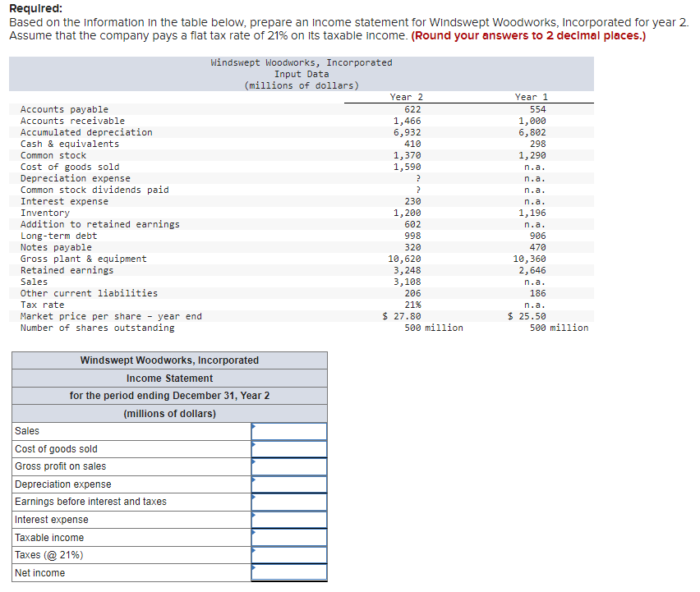Click the Income Statement header row
The height and width of the screenshot is (592, 700).
168,376
